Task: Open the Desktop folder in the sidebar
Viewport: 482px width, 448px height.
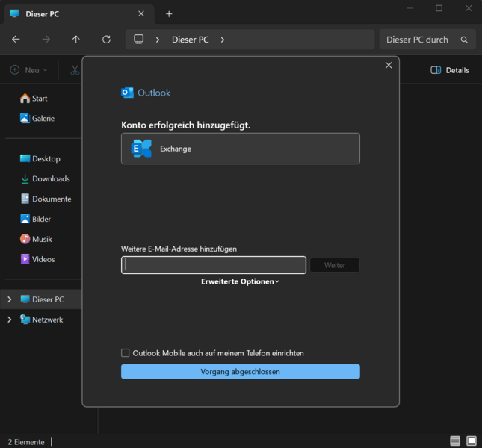Action: coord(40,158)
